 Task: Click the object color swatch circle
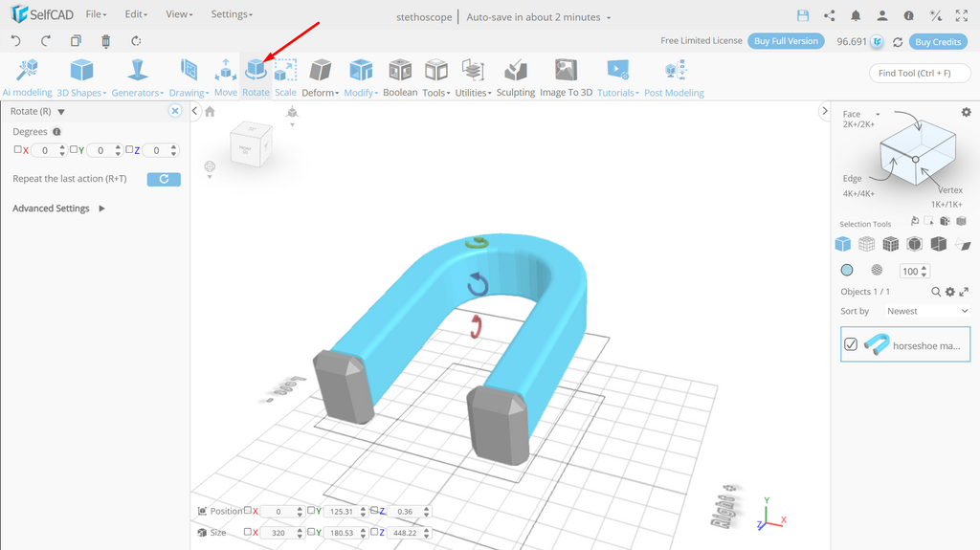847,270
